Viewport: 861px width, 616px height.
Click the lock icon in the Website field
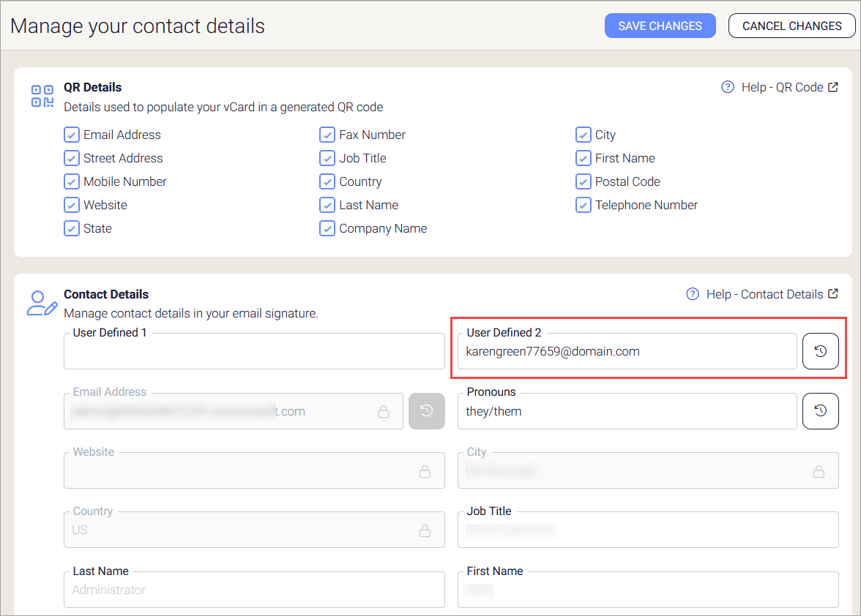tap(425, 472)
